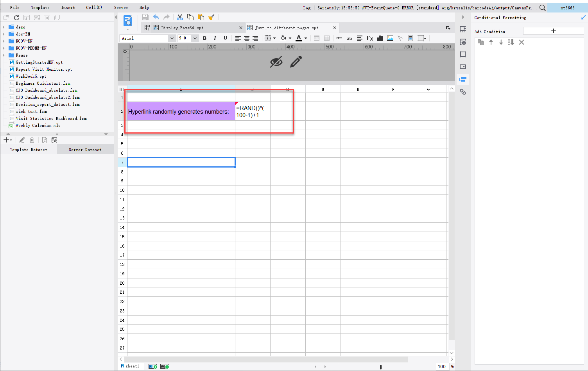The height and width of the screenshot is (371, 588).
Task: Select the RAND formula cell B2
Action: click(253, 111)
